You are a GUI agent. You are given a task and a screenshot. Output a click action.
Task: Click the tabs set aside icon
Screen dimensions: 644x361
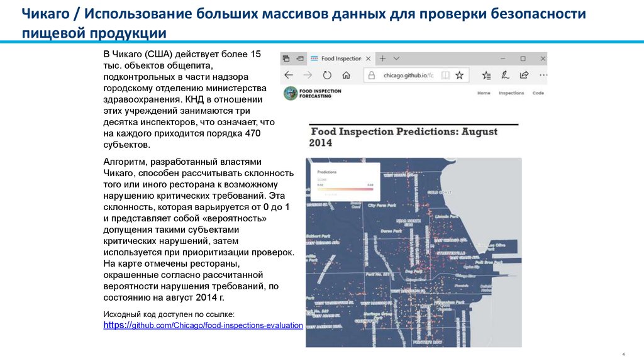tap(286, 58)
